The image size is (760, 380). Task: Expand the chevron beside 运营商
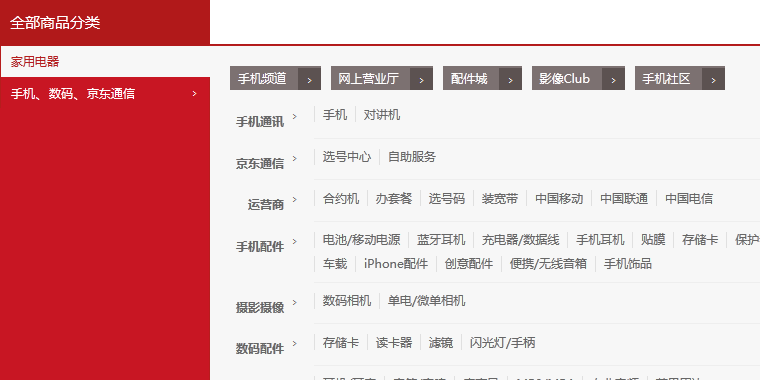pos(295,199)
